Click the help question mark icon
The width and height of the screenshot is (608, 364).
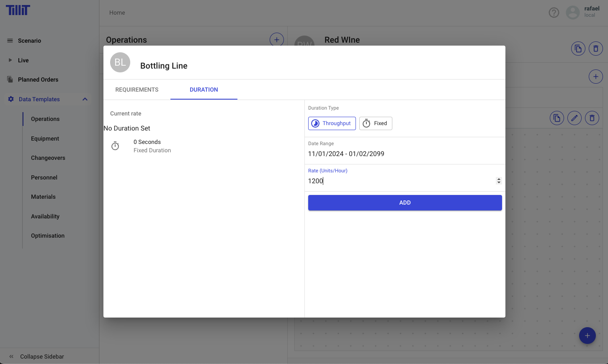554,13
